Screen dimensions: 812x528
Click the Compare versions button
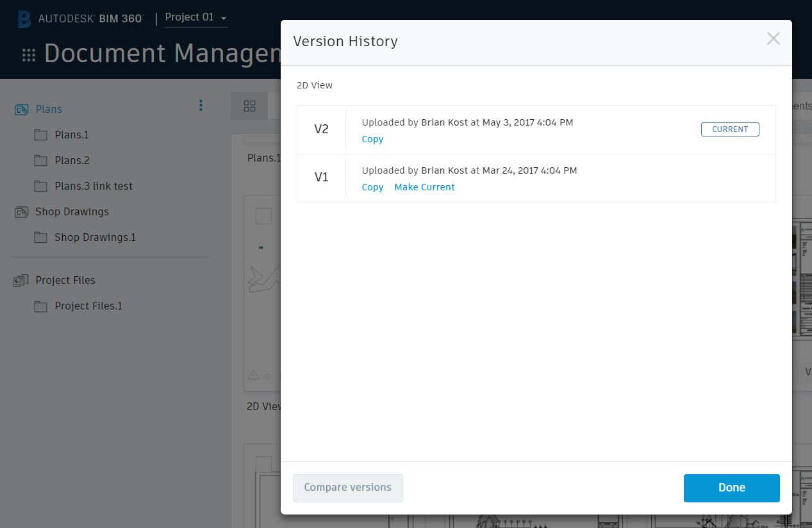tap(348, 488)
